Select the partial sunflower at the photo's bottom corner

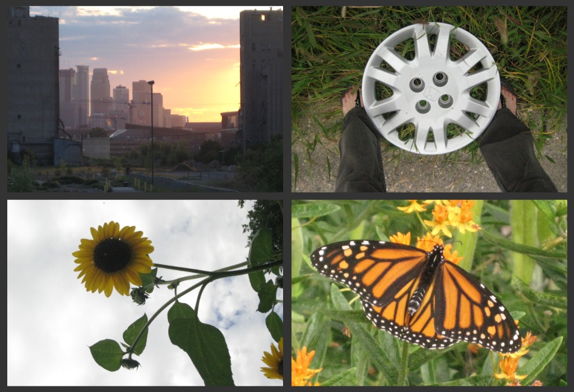(274, 361)
